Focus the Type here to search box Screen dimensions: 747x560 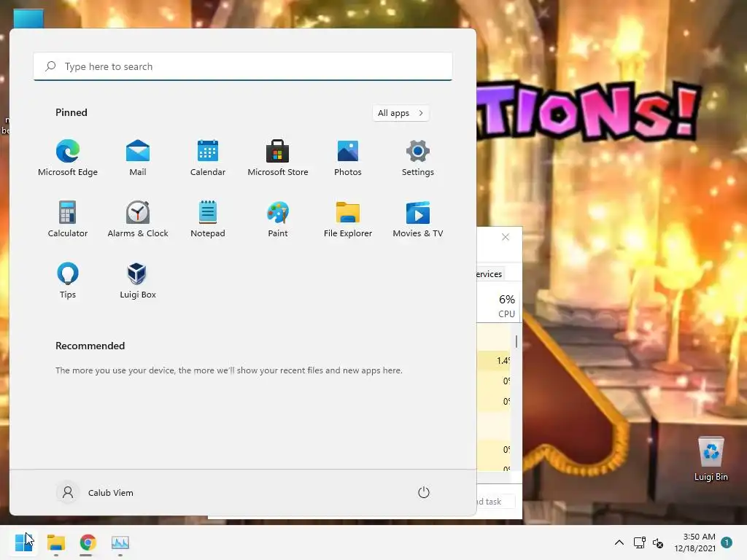coord(242,66)
